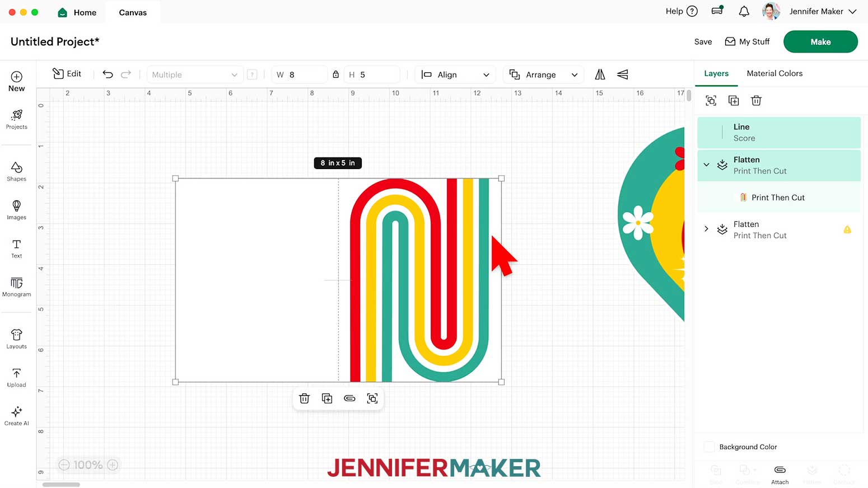
Task: Select the Print Then Cut sublayer
Action: tap(779, 198)
